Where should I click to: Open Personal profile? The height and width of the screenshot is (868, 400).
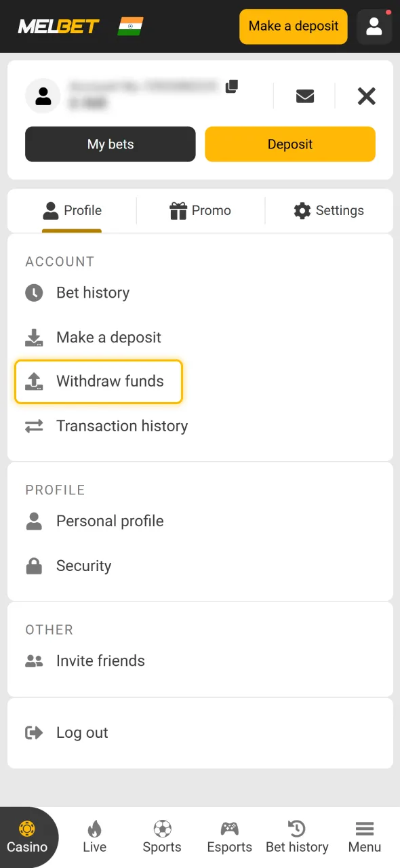(110, 521)
